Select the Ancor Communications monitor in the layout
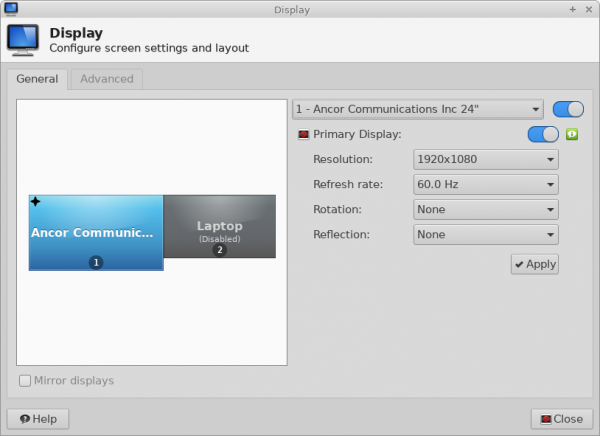The height and width of the screenshot is (436, 600). pos(96,233)
